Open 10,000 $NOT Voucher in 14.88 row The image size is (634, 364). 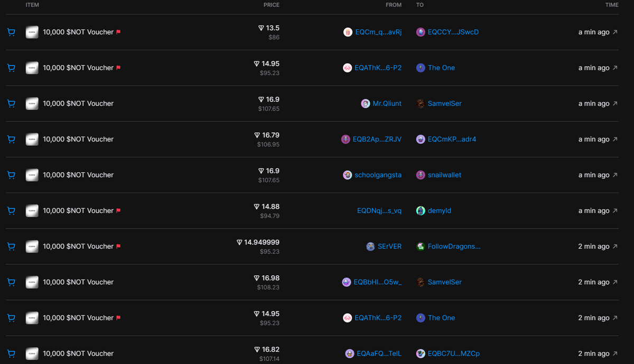(x=78, y=211)
